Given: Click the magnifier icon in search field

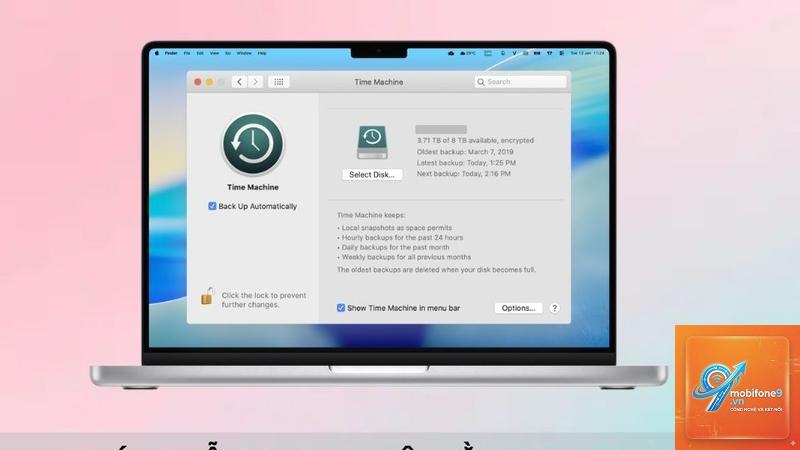Looking at the screenshot, I should pos(481,82).
